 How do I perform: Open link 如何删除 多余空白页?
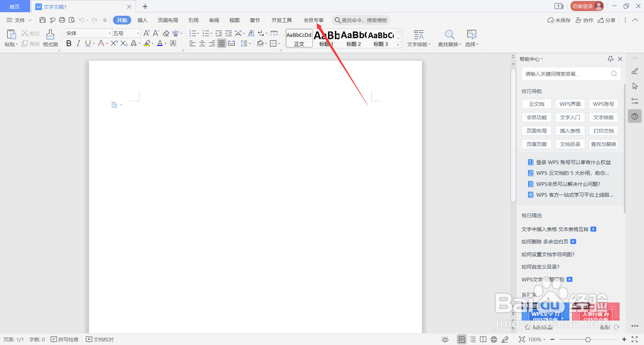pos(545,241)
